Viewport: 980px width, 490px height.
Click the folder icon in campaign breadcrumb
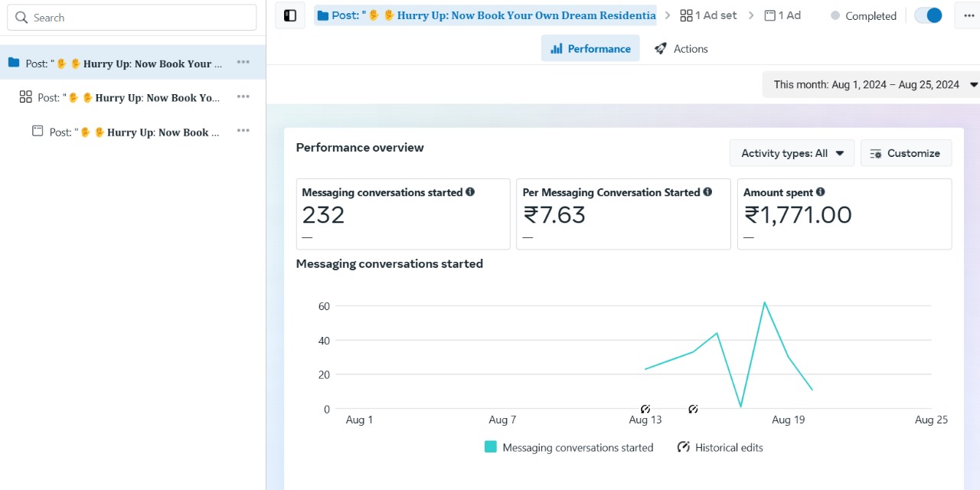pos(323,15)
